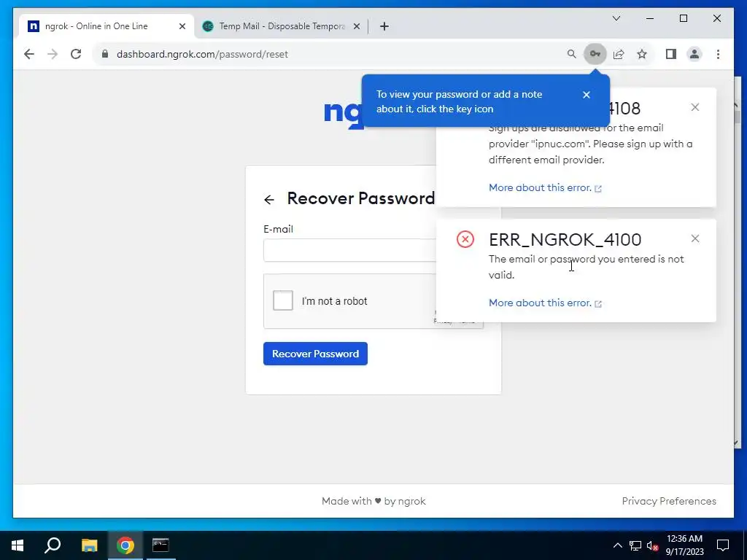Image resolution: width=747 pixels, height=560 pixels.
Task: Go back from Recover Password form
Action: pyautogui.click(x=269, y=200)
